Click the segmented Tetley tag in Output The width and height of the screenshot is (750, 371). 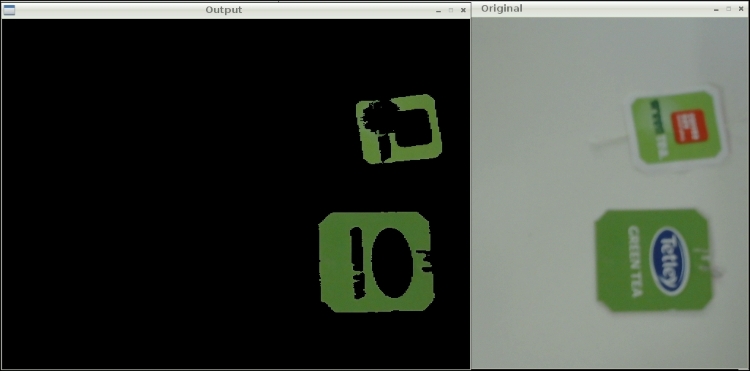click(376, 262)
